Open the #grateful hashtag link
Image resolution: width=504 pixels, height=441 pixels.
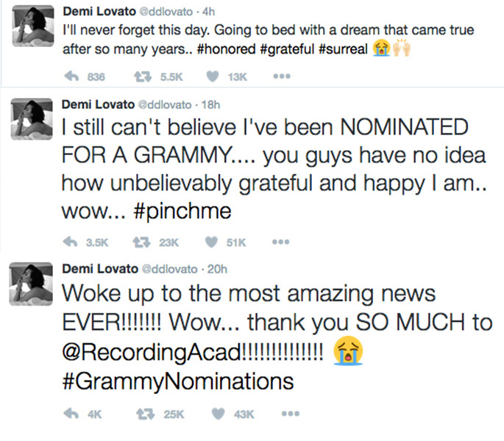[x=287, y=49]
